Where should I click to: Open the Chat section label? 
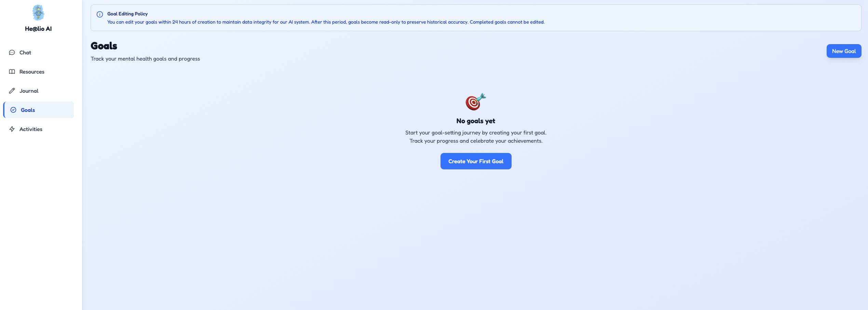(x=25, y=52)
